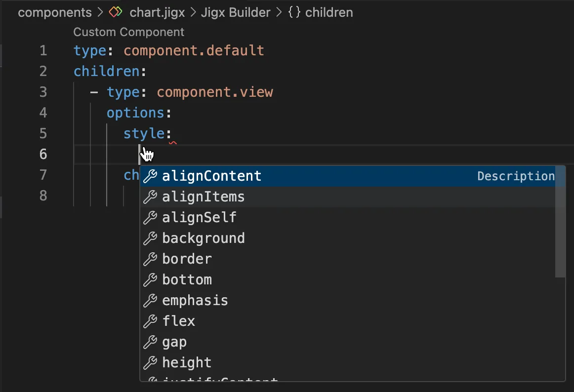
Task: Click type key on line 1
Action: (x=90, y=50)
